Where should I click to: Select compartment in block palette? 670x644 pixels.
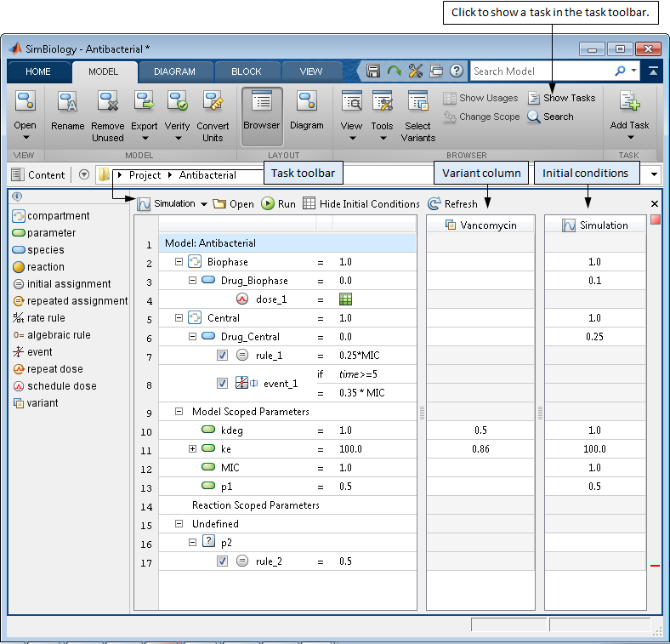pyautogui.click(x=51, y=216)
